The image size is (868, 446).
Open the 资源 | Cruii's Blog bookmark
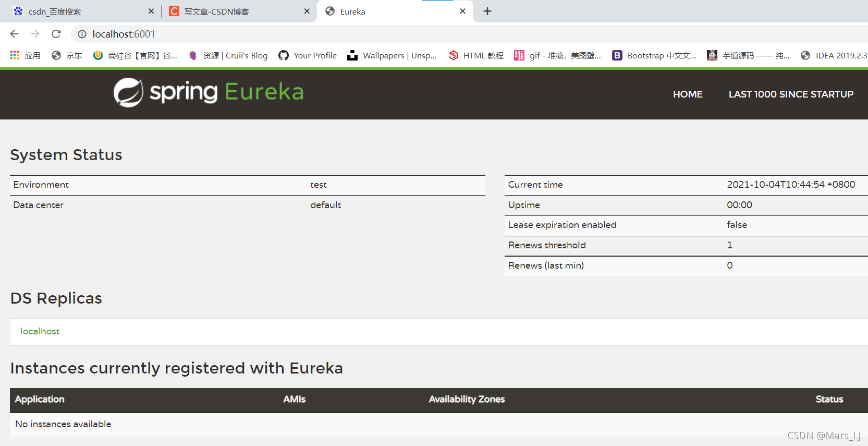(228, 55)
